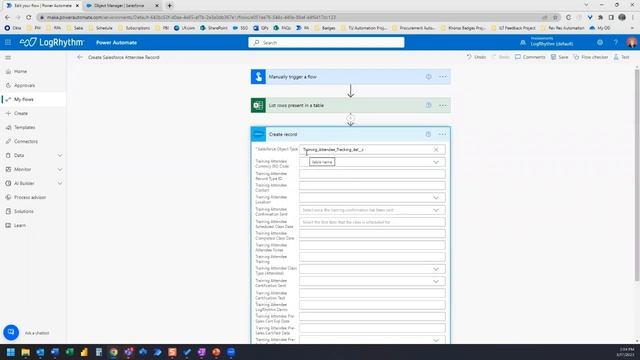Insert a new step above Create record
The image size is (640, 360).
tap(350, 119)
